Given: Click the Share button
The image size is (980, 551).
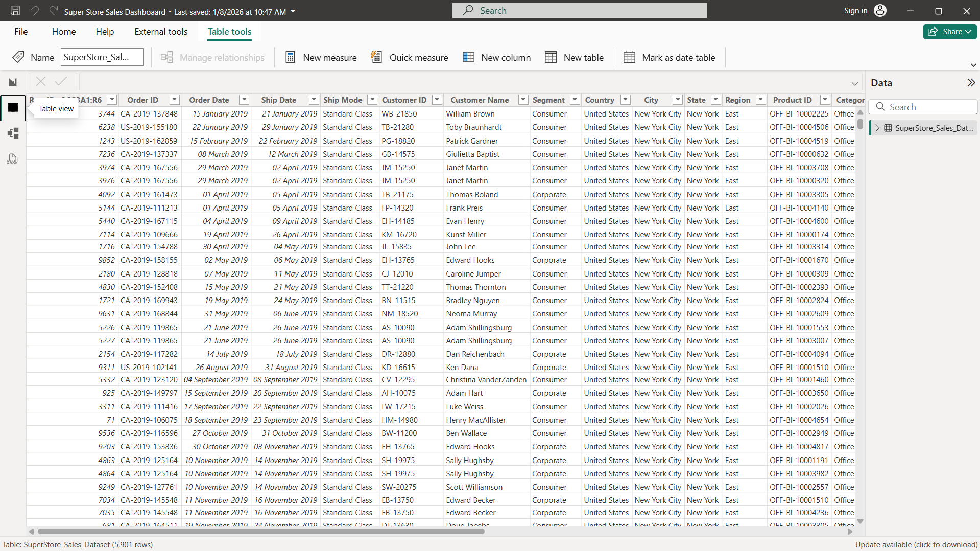Looking at the screenshot, I should pyautogui.click(x=949, y=32).
